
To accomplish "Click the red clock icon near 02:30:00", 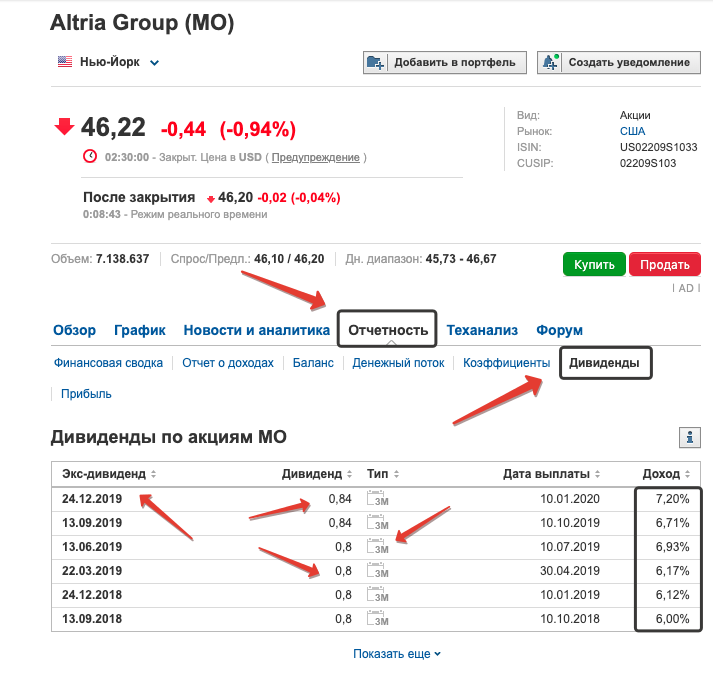I will pos(90,156).
